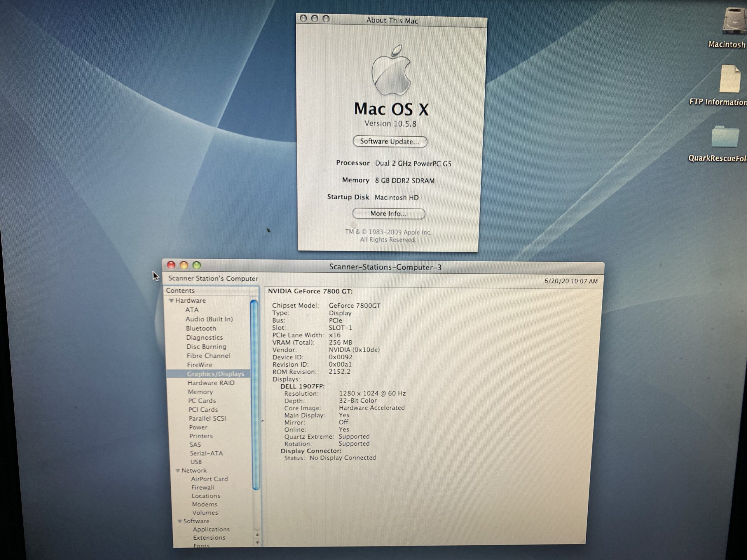Zoom the System Profiler window with green button
Image resolution: width=747 pixels, height=560 pixels.
pyautogui.click(x=197, y=265)
